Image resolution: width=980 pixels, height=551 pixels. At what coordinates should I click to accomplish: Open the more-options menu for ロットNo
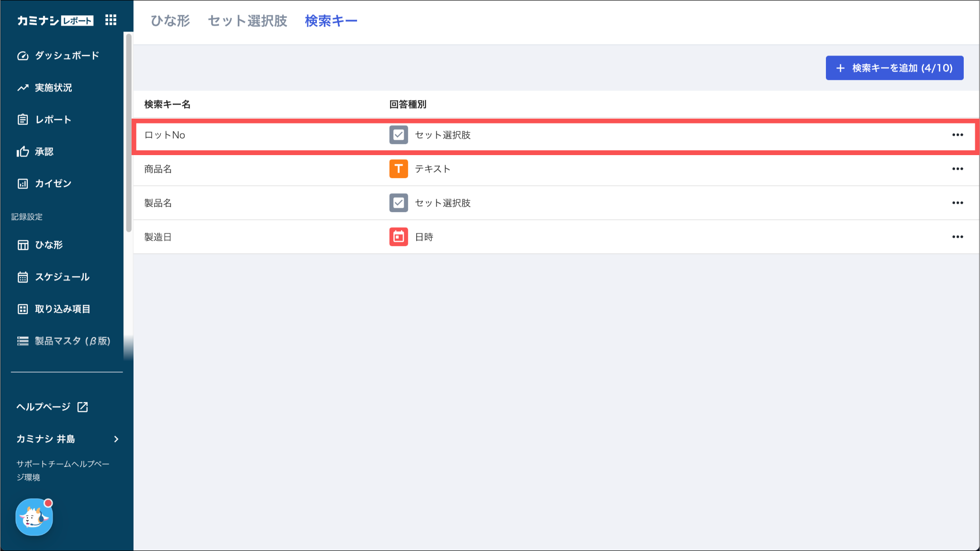point(958,135)
